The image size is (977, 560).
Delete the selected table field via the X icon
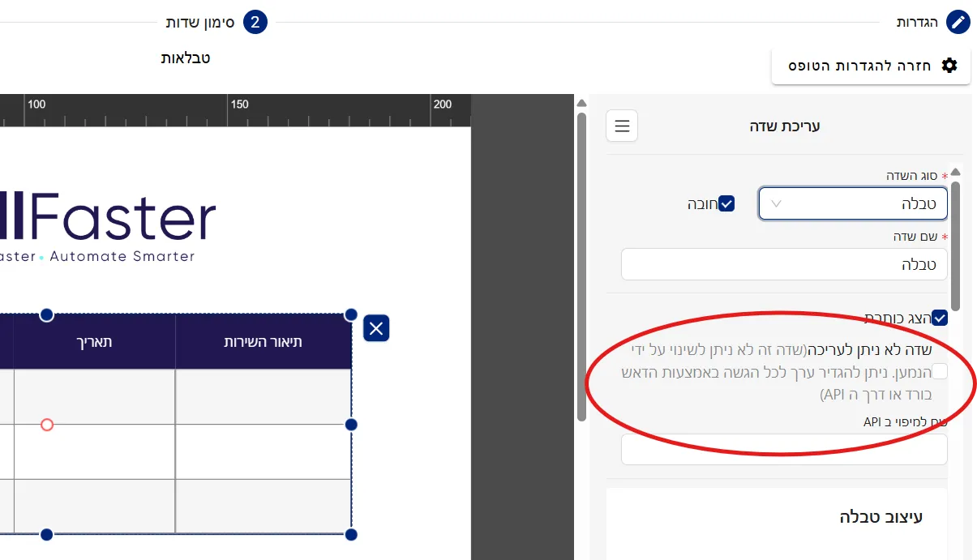pyautogui.click(x=375, y=328)
